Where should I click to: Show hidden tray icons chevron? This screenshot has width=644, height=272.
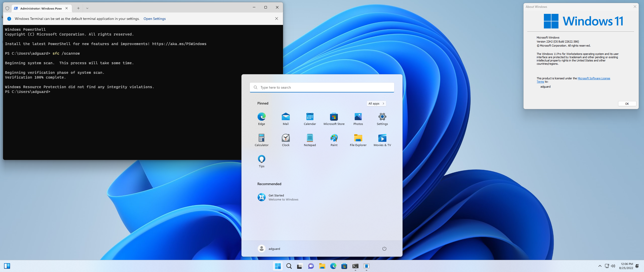coord(600,266)
